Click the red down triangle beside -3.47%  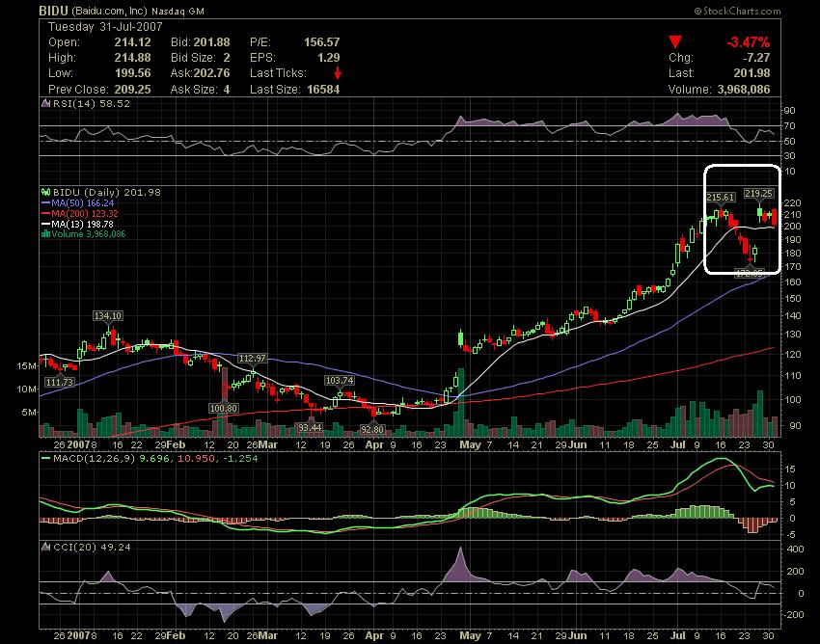click(x=675, y=41)
